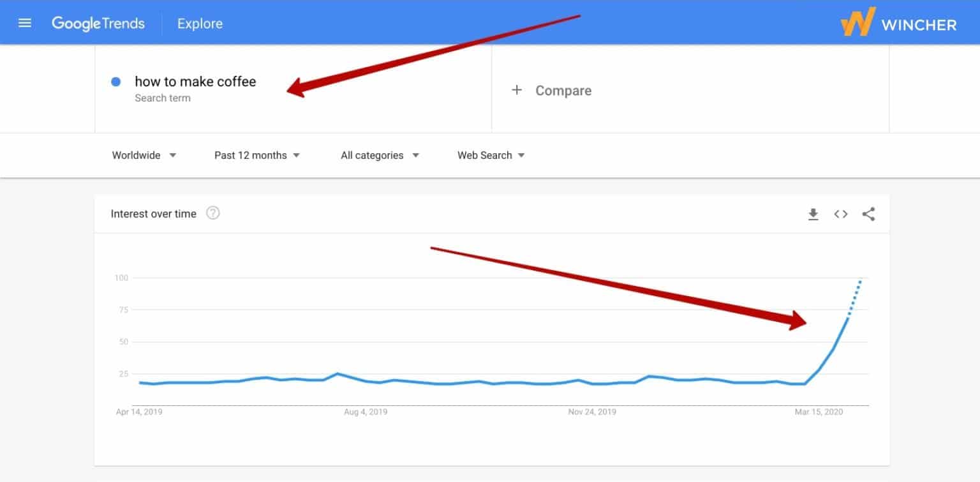
Task: Click the Wincher logo
Action: pos(898,24)
